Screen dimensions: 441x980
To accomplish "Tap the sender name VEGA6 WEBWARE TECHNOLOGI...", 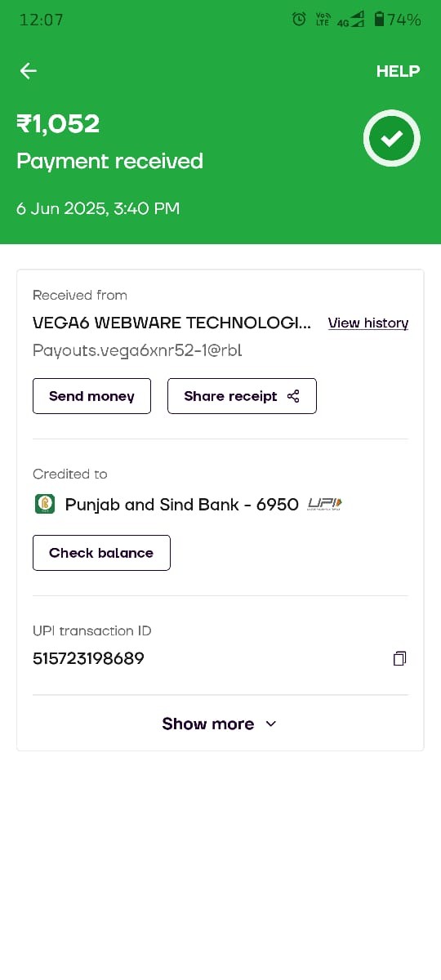I will 171,323.
